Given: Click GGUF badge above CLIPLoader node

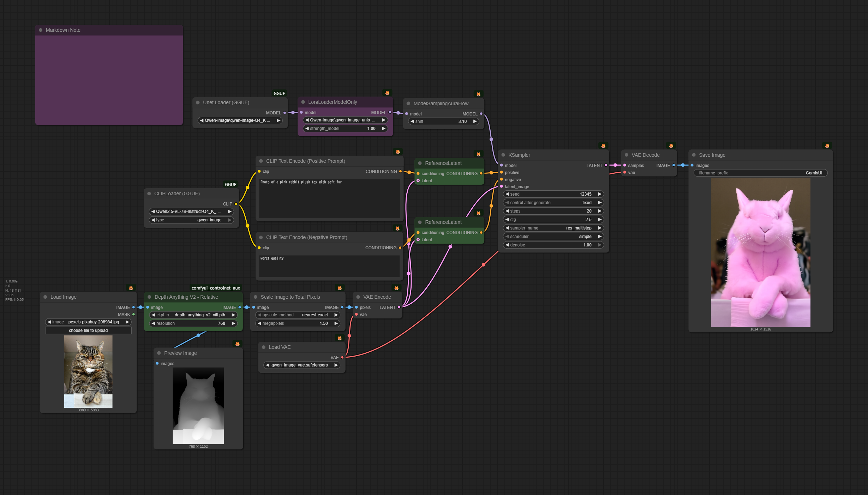Looking at the screenshot, I should [x=231, y=185].
